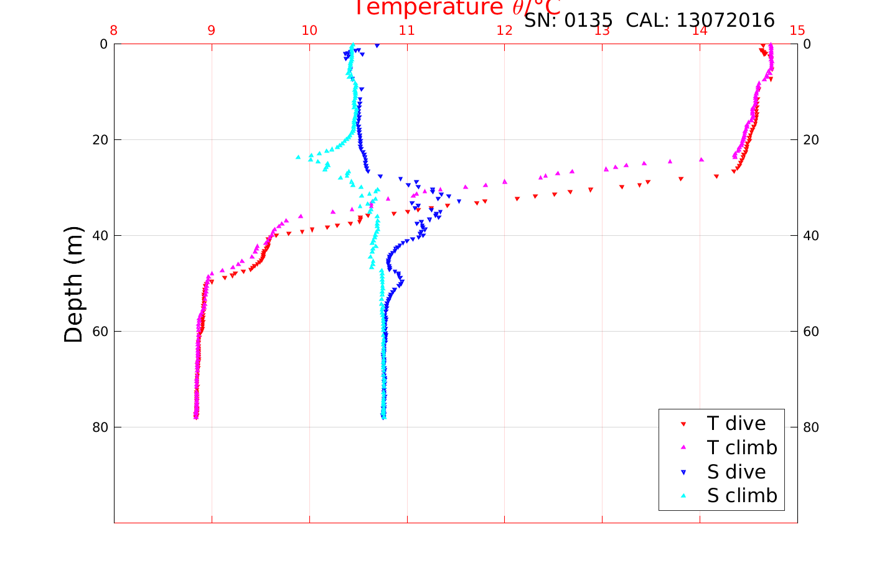882x588 pixels.
Task: Click depth tick 60 on right axis
Action: [x=810, y=332]
